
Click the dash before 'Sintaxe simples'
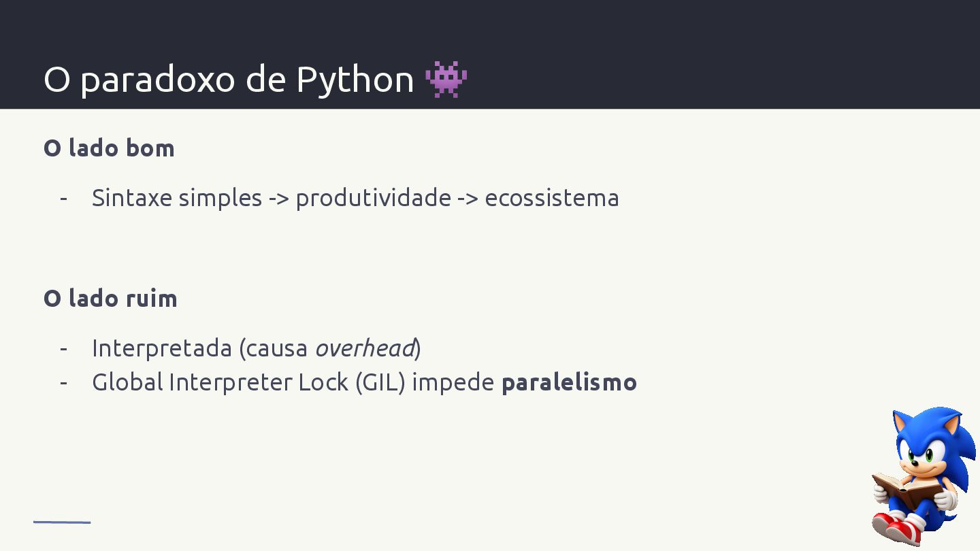coord(63,198)
